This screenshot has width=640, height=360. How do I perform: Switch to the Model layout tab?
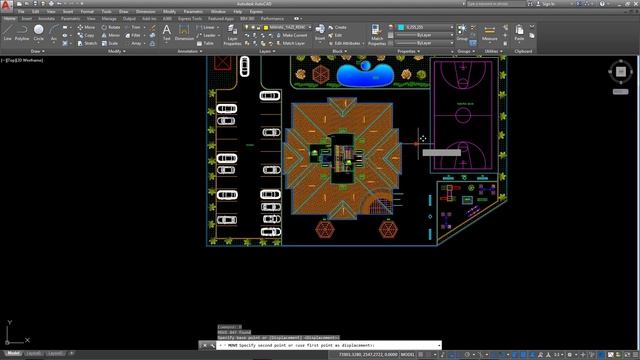click(x=13, y=353)
